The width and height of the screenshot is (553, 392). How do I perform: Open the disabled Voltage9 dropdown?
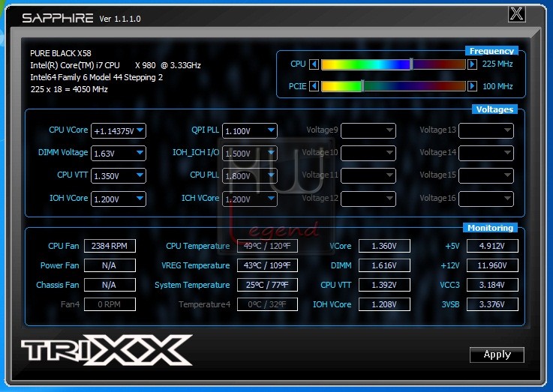[368, 130]
